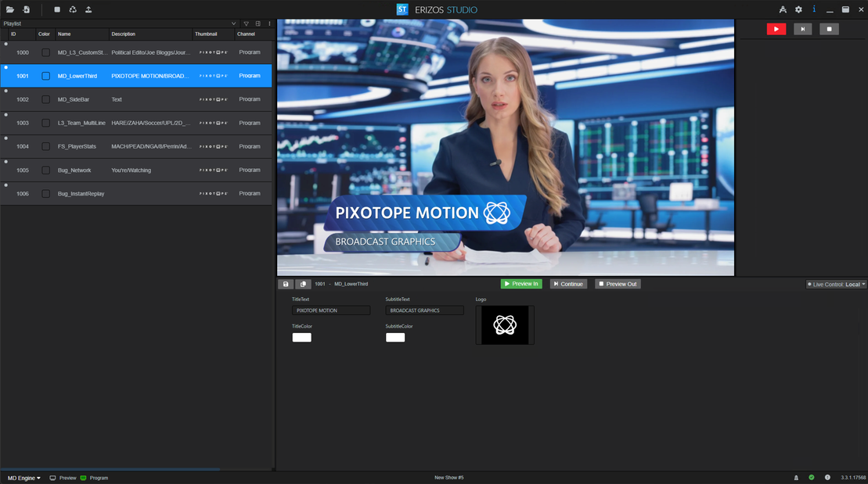This screenshot has height=484, width=868.
Task: Open the MD Engine dropdown in the status bar
Action: pyautogui.click(x=22, y=477)
